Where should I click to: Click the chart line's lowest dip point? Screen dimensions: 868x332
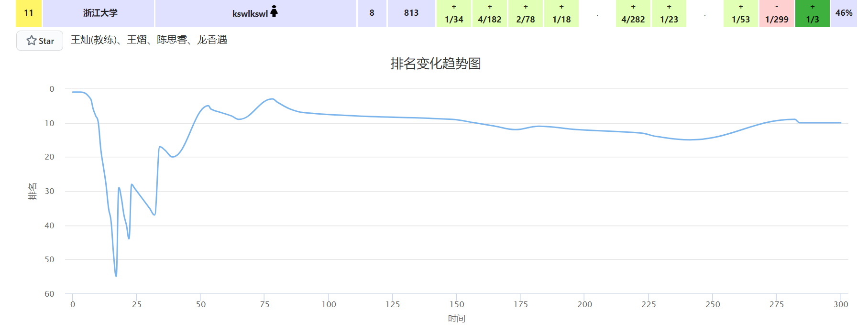point(116,276)
